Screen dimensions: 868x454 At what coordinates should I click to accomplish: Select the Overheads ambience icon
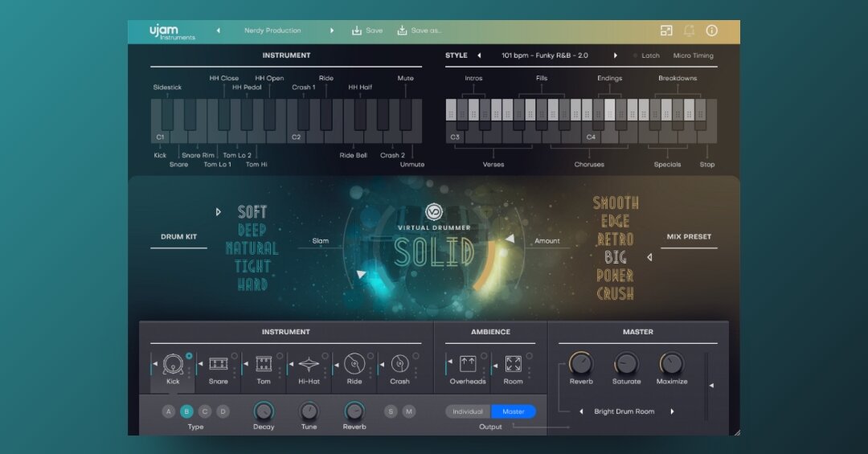(468, 364)
